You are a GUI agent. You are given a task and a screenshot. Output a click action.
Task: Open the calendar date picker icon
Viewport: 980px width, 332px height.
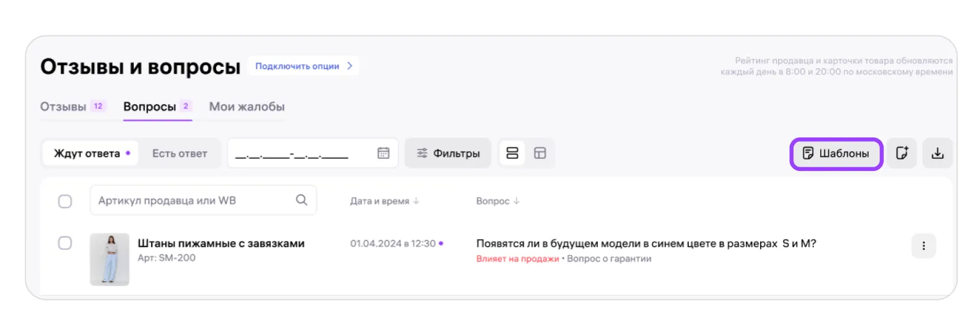tap(383, 154)
